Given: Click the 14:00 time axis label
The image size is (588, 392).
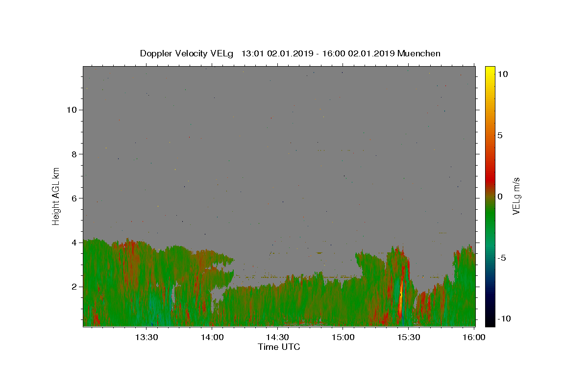Looking at the screenshot, I should coord(212,337).
